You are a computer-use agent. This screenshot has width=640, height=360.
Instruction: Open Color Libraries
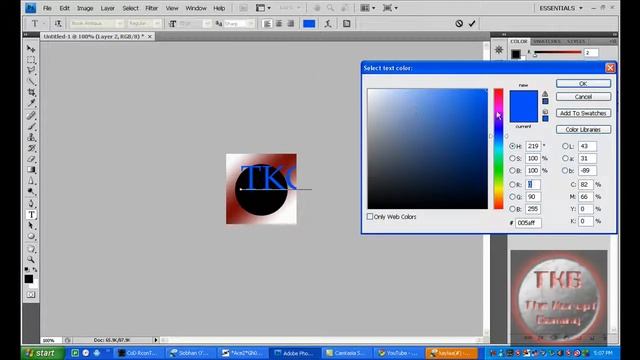coord(583,129)
